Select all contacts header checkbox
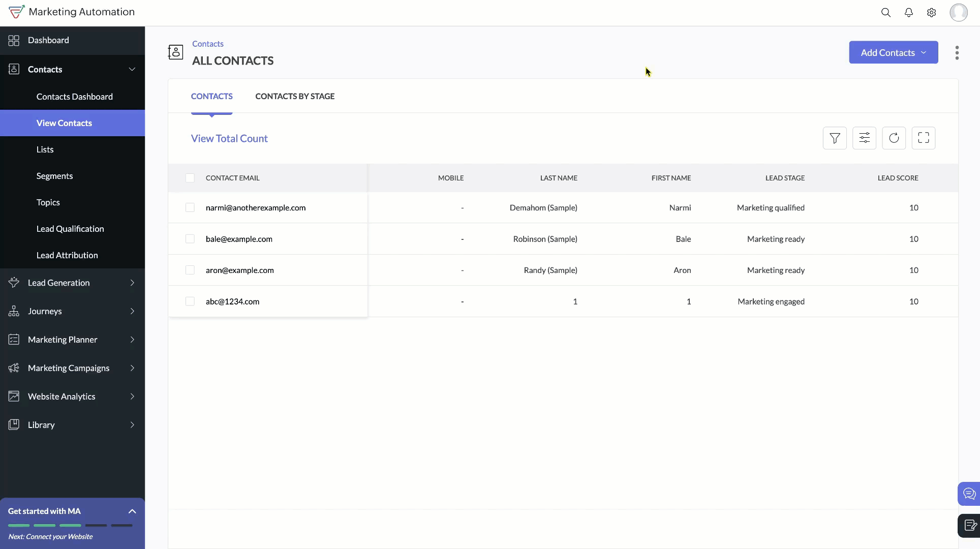 tap(190, 178)
